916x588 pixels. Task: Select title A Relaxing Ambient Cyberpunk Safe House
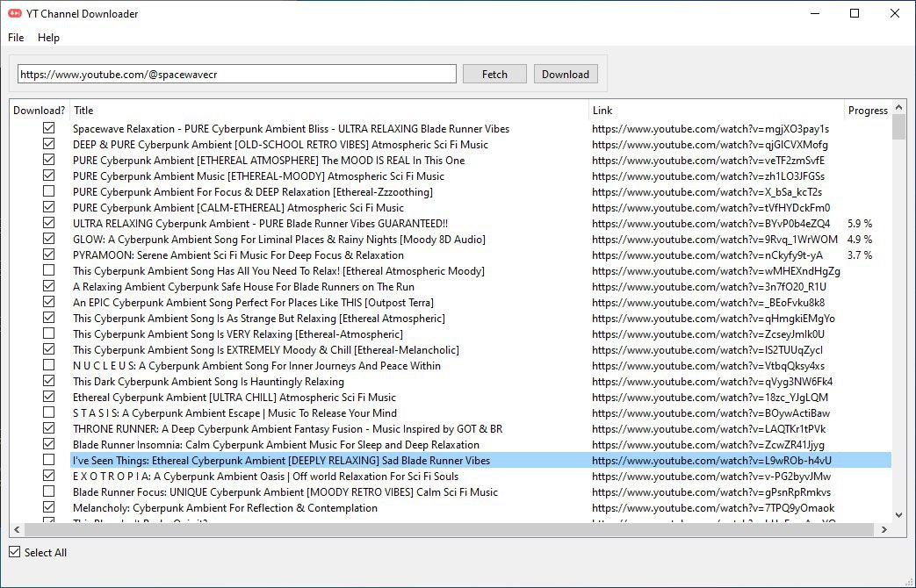[243, 287]
